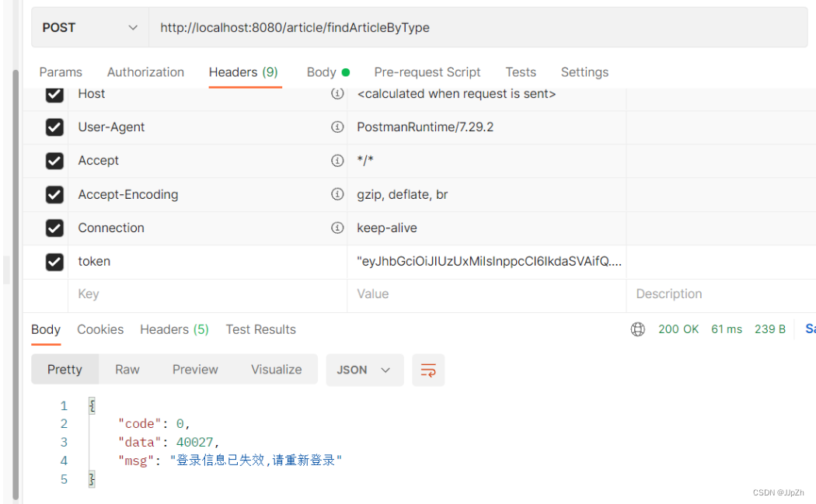
Task: Click the '200 OK' status text
Action: coord(678,329)
